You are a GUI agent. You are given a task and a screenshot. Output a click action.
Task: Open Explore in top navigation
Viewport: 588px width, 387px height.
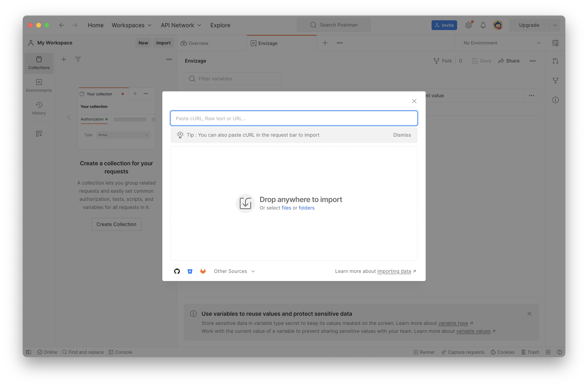tap(220, 25)
